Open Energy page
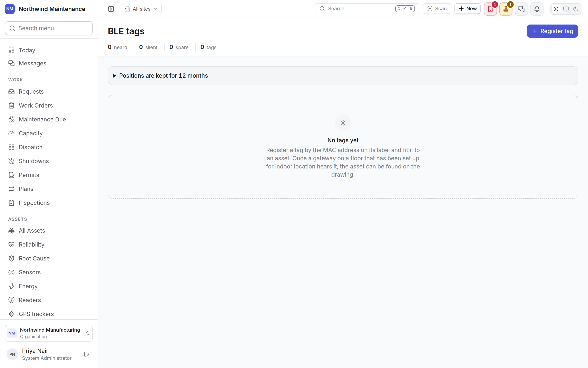This screenshot has height=368, width=588. click(x=49, y=286)
